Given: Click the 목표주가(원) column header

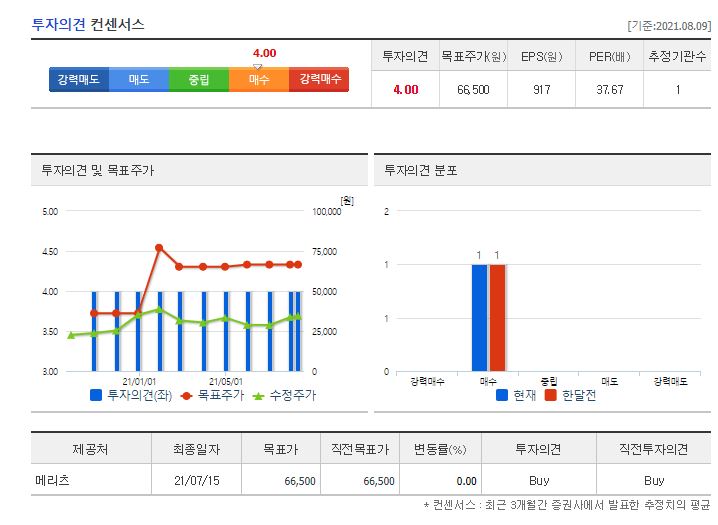Looking at the screenshot, I should pos(473,56).
